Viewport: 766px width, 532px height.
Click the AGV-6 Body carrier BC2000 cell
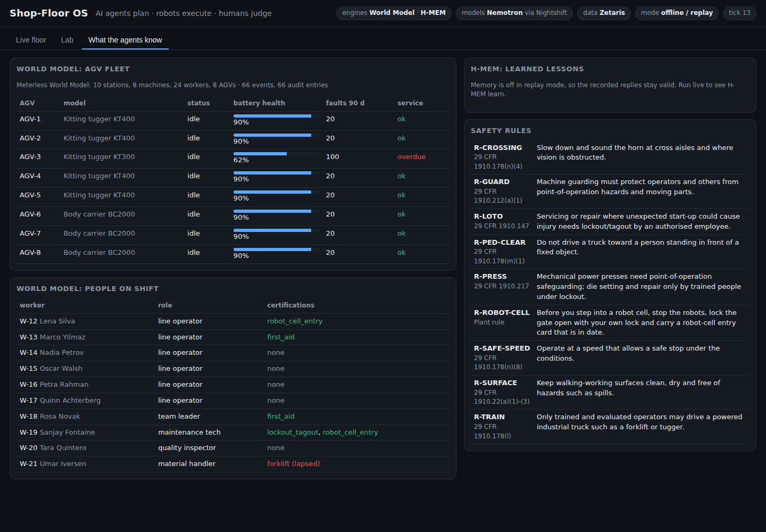click(99, 214)
